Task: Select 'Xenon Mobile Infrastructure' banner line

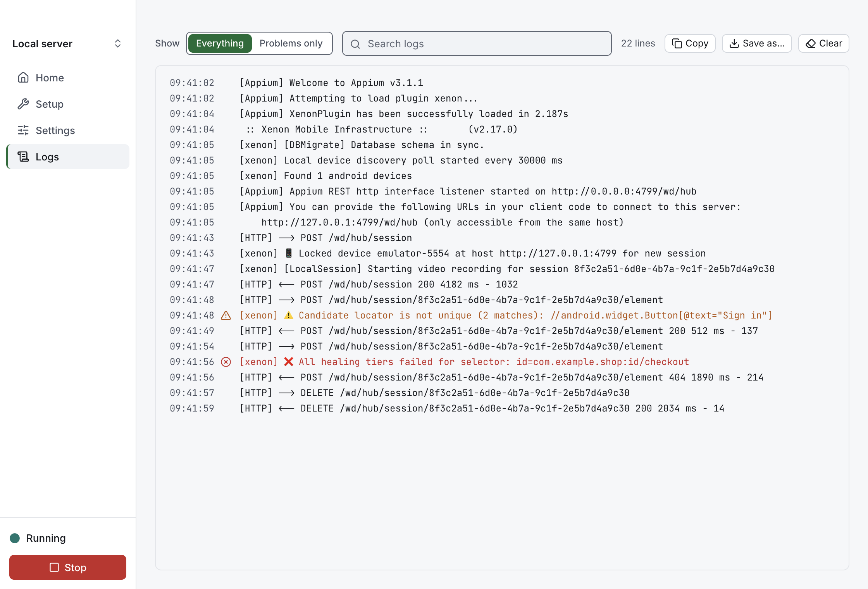Action: point(502,129)
